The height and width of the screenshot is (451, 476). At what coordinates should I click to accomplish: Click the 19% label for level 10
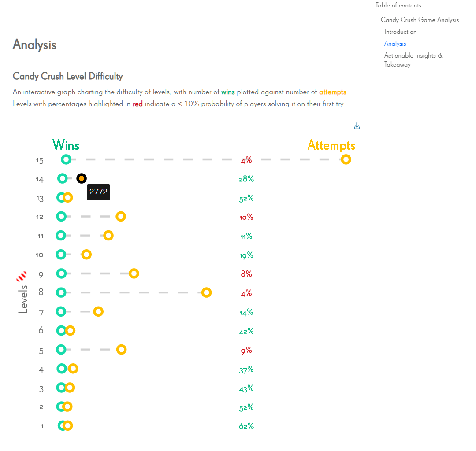246,255
